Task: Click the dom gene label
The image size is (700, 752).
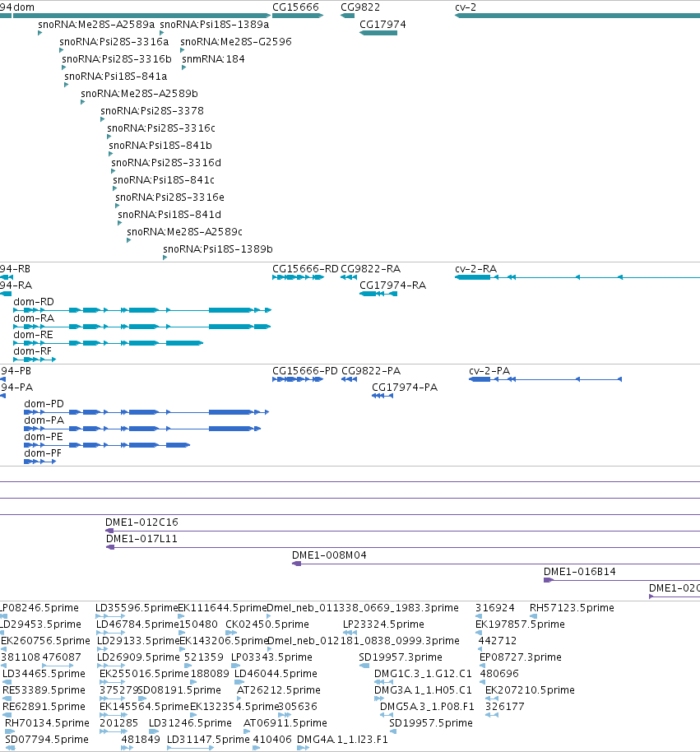Action: [24, 7]
